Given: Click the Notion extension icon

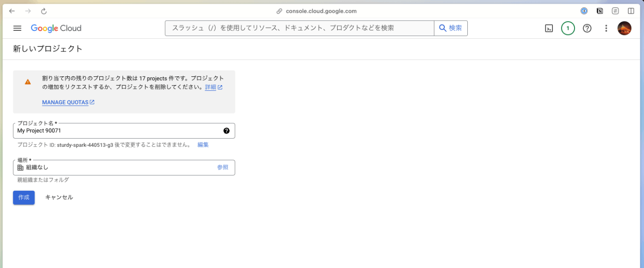Looking at the screenshot, I should point(600,11).
